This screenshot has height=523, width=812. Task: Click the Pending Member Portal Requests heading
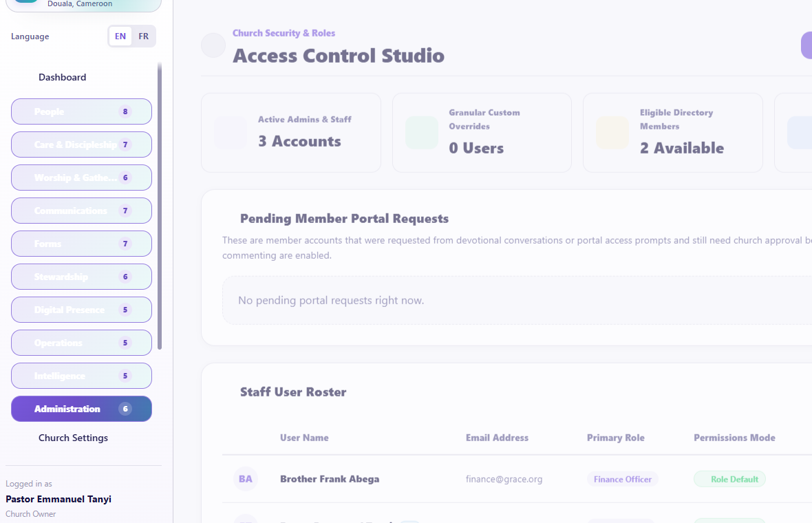coord(344,219)
